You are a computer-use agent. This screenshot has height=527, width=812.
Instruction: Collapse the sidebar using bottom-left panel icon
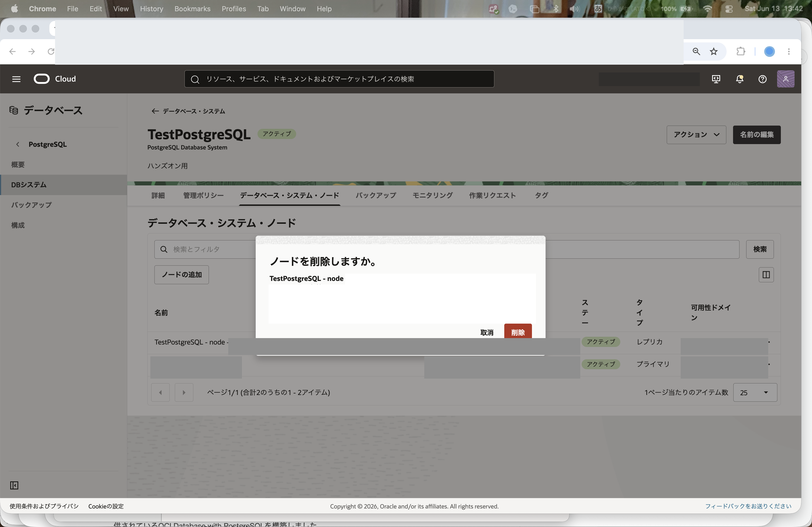(14, 485)
